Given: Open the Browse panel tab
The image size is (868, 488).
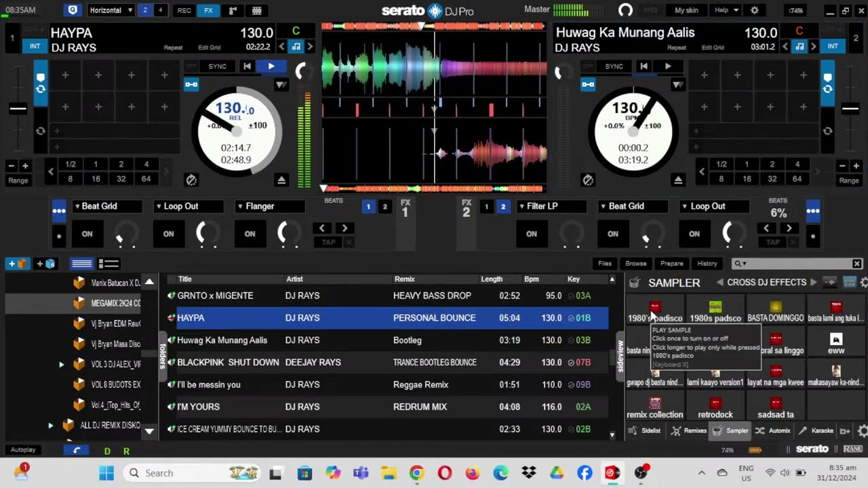Looking at the screenshot, I should 636,264.
